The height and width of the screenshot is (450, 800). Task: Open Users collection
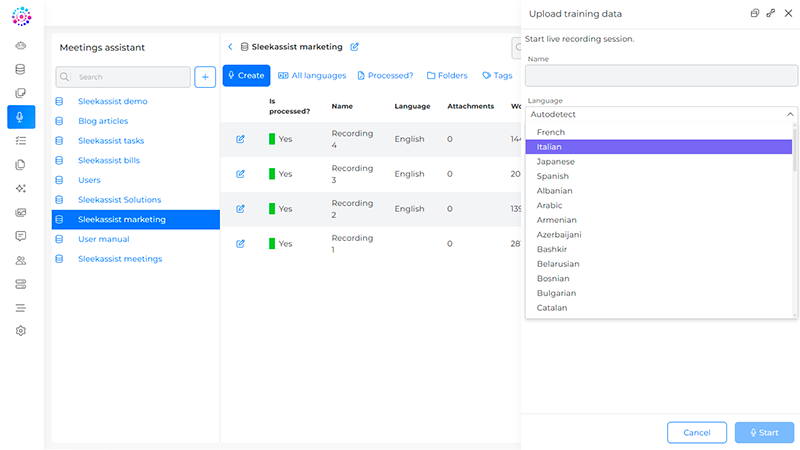89,180
